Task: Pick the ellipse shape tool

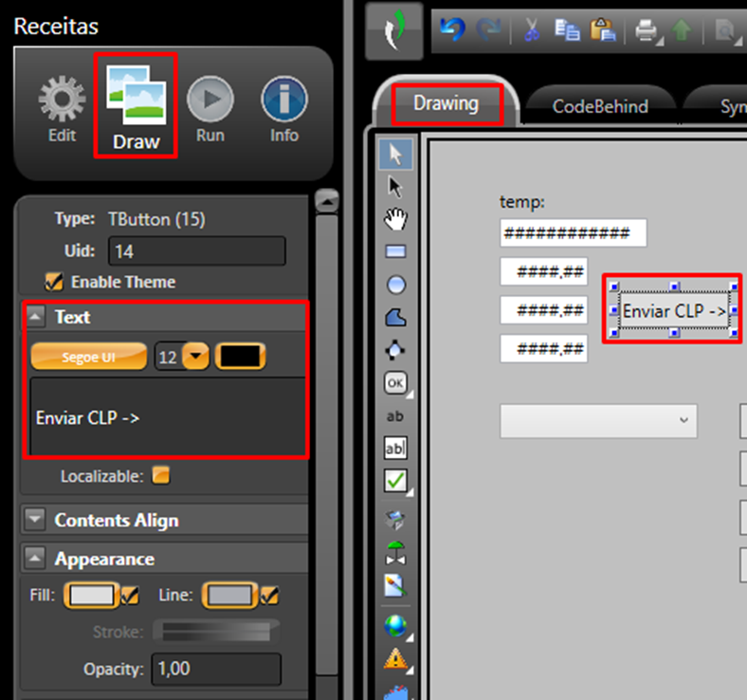Action: click(395, 285)
